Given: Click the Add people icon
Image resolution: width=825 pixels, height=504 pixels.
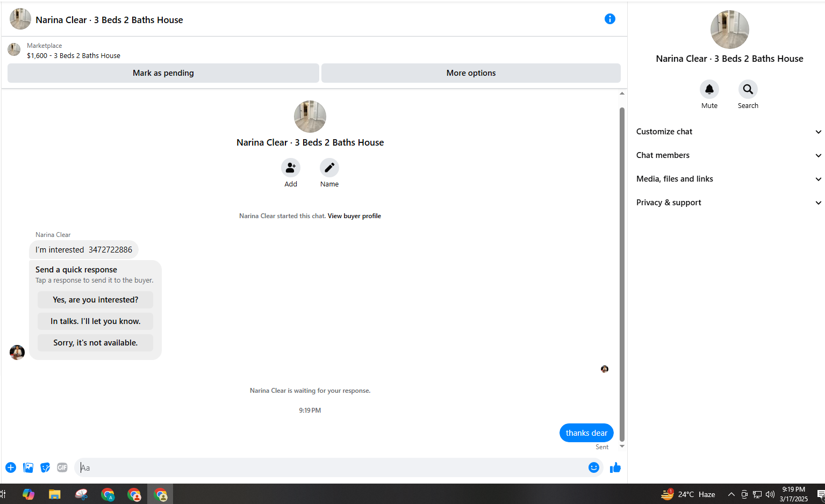Looking at the screenshot, I should pyautogui.click(x=291, y=168).
